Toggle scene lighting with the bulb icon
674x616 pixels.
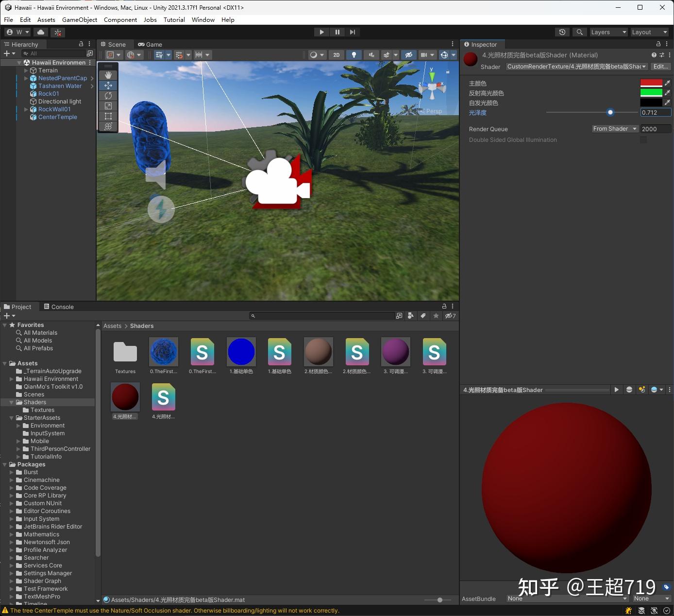click(x=354, y=54)
